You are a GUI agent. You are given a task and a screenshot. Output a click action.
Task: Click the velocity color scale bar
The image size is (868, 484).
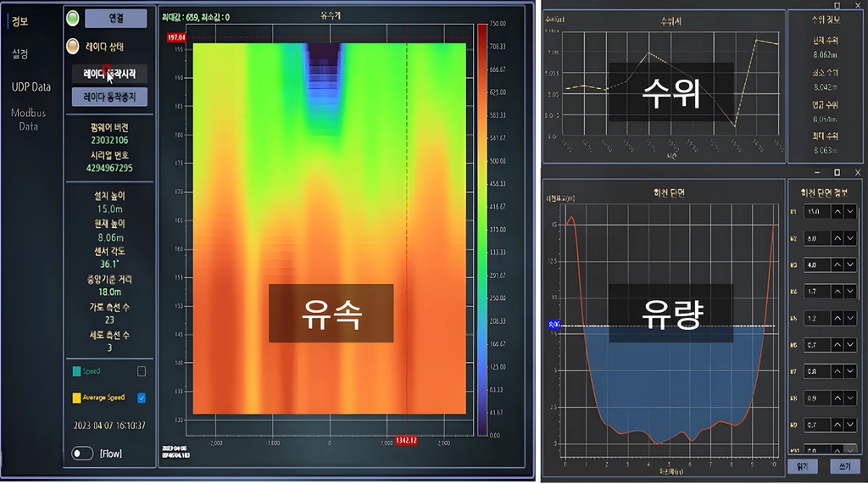482,229
